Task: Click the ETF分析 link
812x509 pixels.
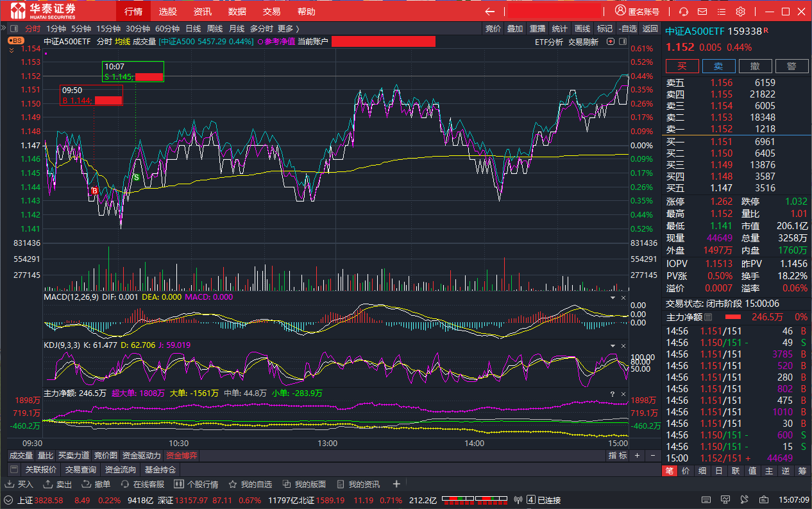Action: coord(549,42)
